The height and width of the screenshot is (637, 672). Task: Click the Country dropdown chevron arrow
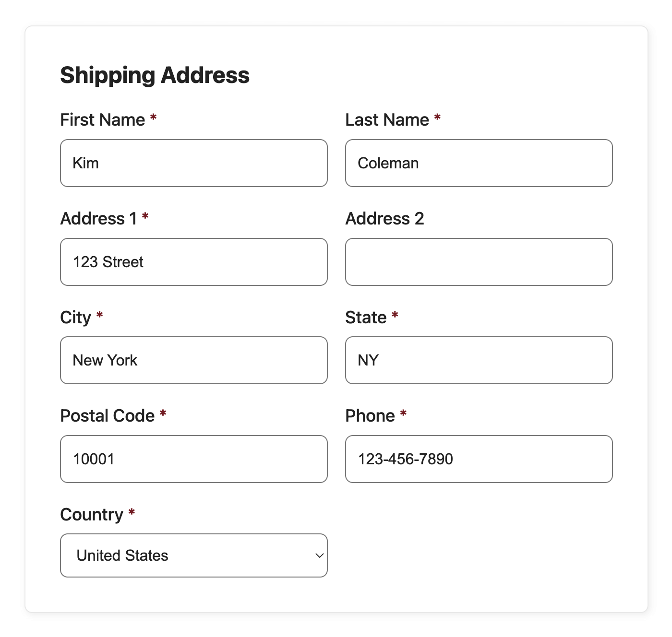pos(319,555)
